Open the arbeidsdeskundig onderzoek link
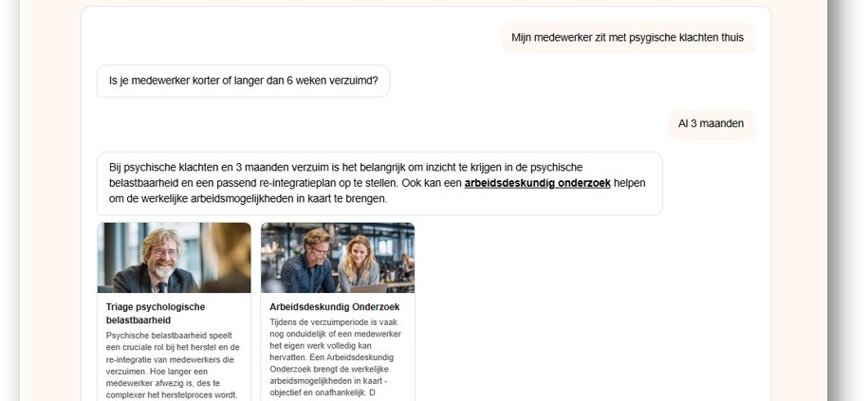The image size is (868, 401). click(x=537, y=183)
